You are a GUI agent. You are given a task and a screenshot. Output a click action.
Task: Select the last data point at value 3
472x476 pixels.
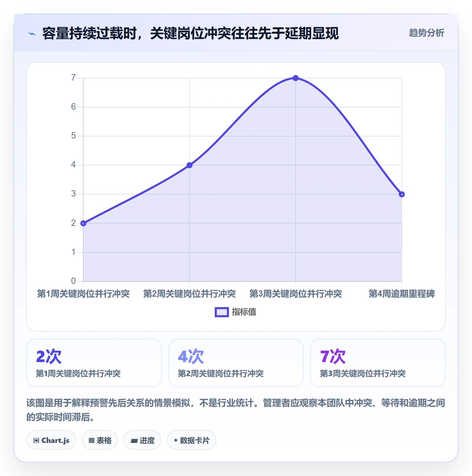[x=402, y=194]
